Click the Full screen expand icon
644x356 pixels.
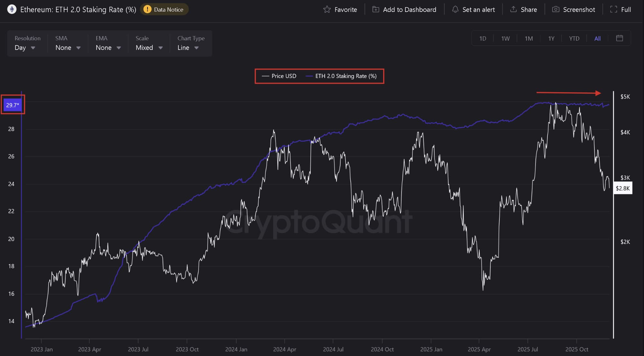pos(613,9)
